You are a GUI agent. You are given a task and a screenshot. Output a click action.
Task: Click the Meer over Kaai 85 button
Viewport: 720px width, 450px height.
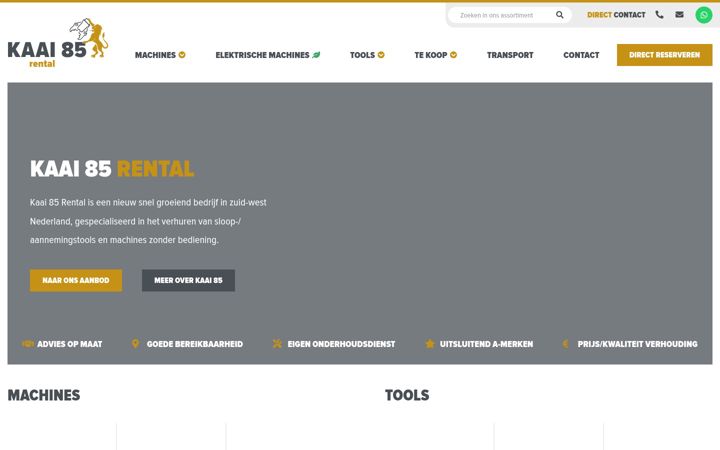pyautogui.click(x=188, y=280)
